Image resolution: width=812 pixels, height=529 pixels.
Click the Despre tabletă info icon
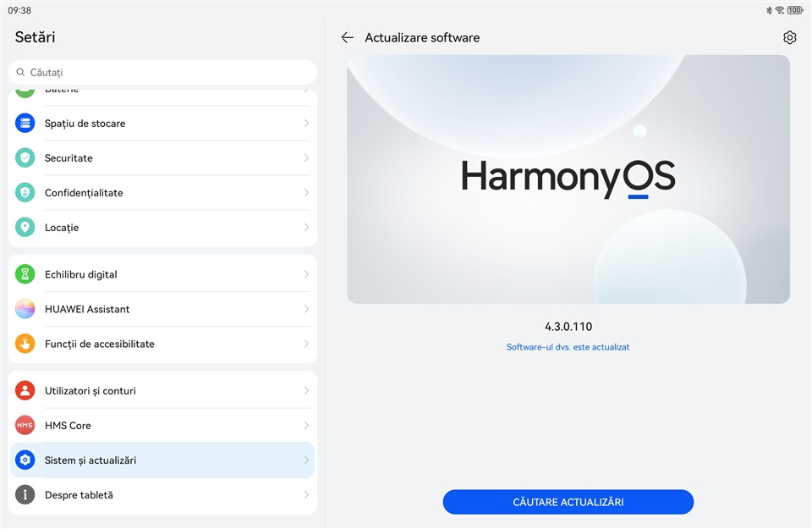[x=25, y=495]
